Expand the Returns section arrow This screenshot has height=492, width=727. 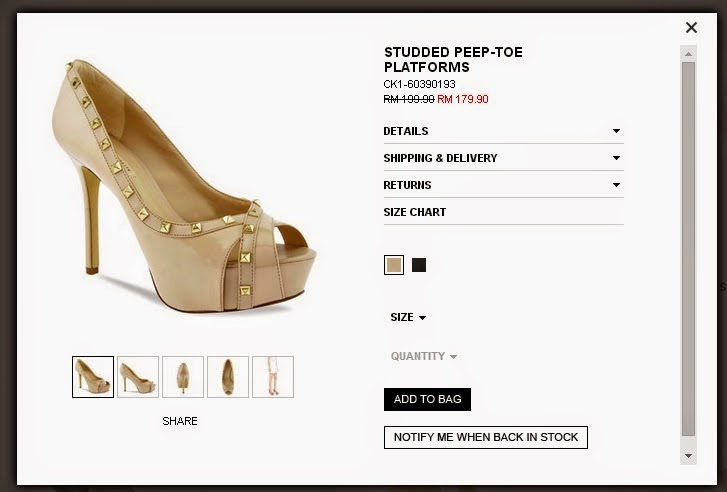616,185
